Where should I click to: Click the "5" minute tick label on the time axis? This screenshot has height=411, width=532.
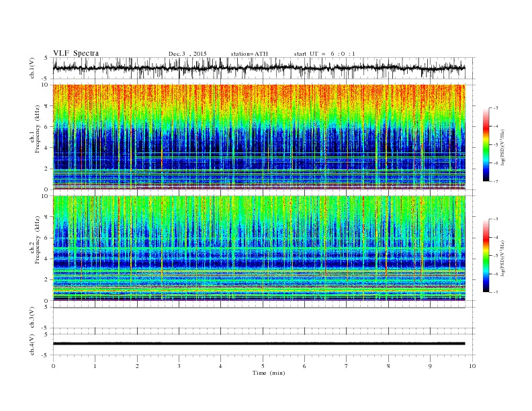(263, 366)
